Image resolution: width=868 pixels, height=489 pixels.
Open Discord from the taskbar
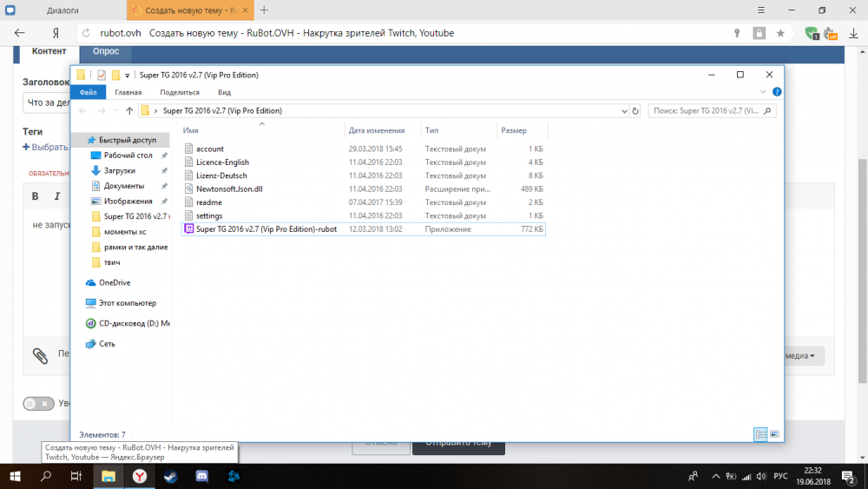click(x=201, y=476)
